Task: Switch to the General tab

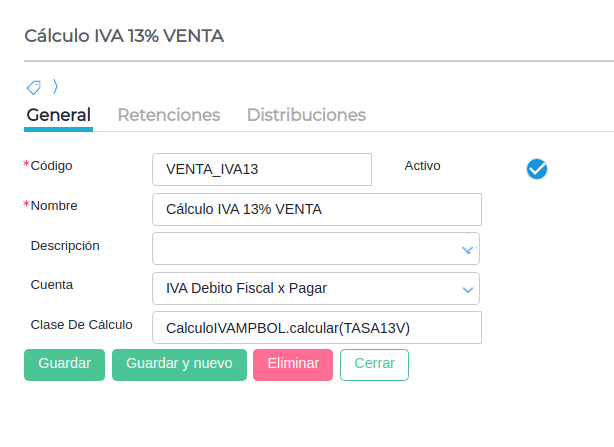Action: coord(58,115)
